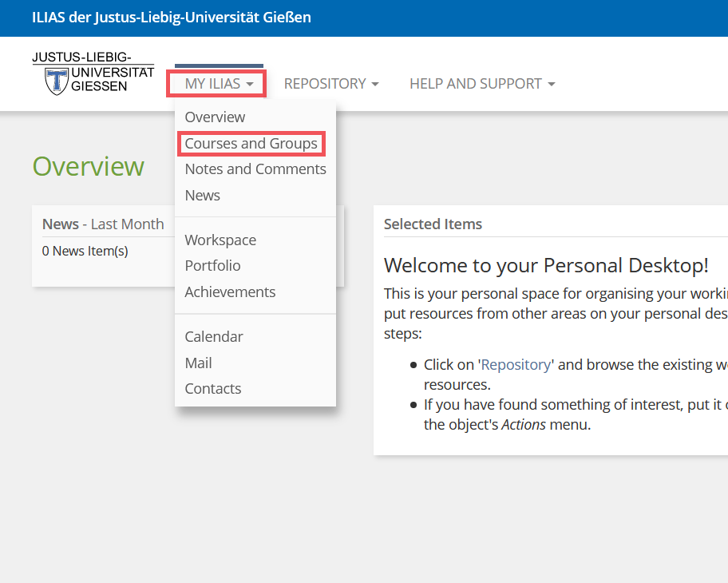Click the Selected Items block header

(433, 224)
